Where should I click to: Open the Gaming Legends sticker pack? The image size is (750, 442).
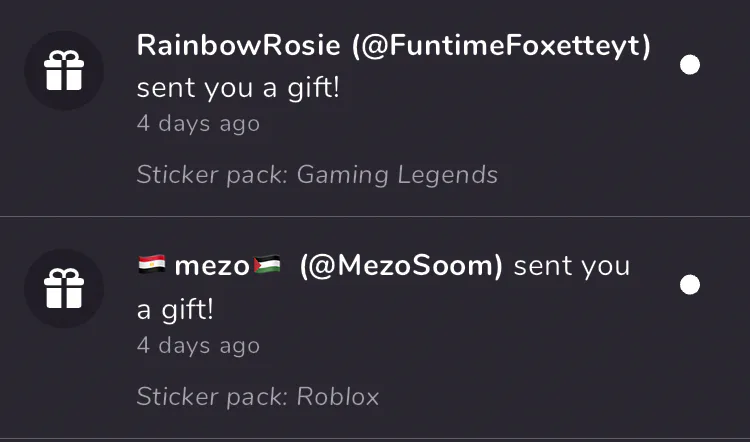(x=397, y=175)
